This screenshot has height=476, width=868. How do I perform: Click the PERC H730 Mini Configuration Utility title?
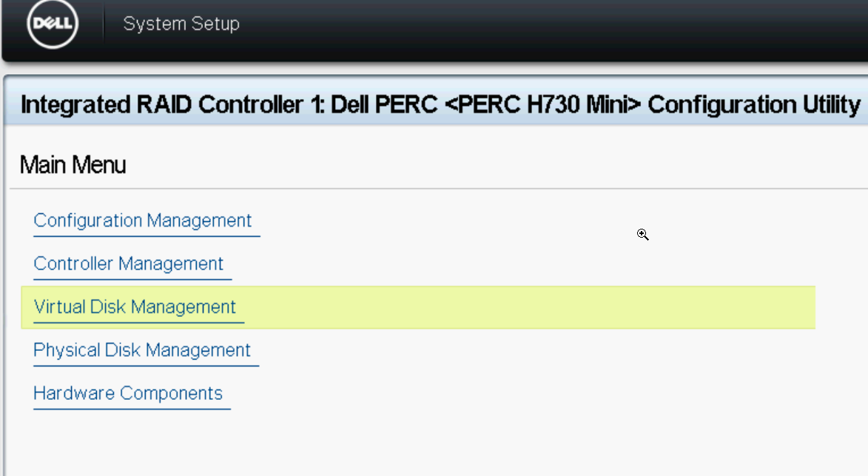[440, 104]
